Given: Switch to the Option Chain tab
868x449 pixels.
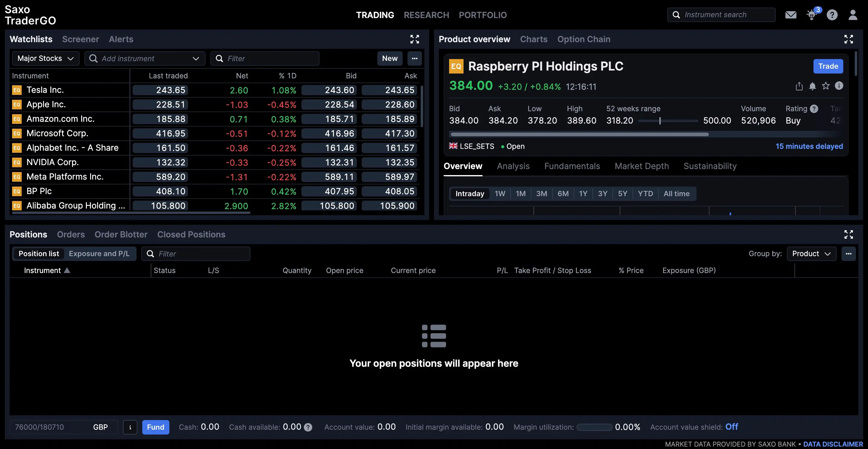Looking at the screenshot, I should [x=583, y=39].
